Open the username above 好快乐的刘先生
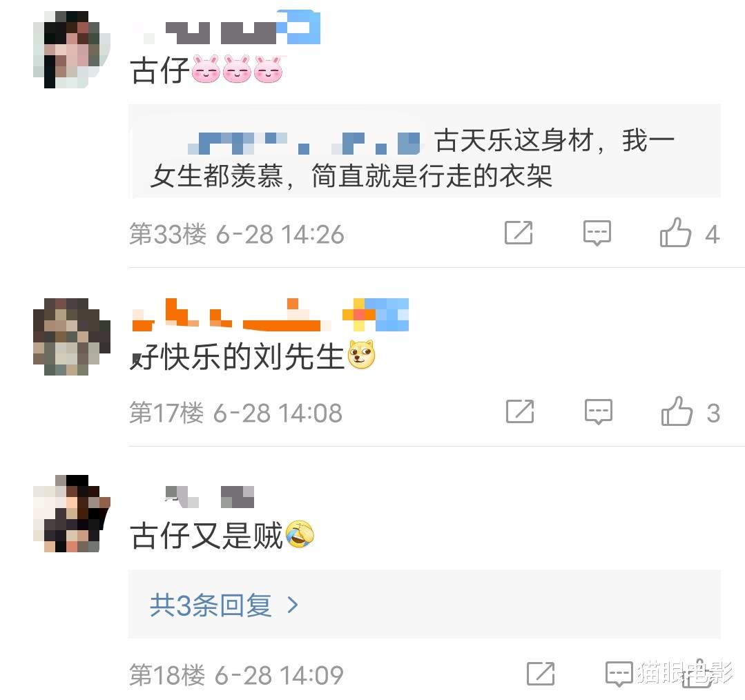745x700 pixels. pos(270,314)
